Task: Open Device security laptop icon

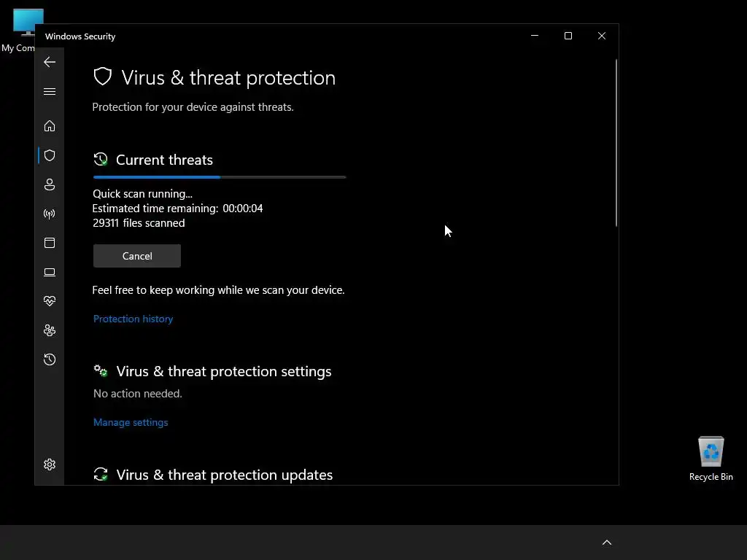Action: point(50,272)
